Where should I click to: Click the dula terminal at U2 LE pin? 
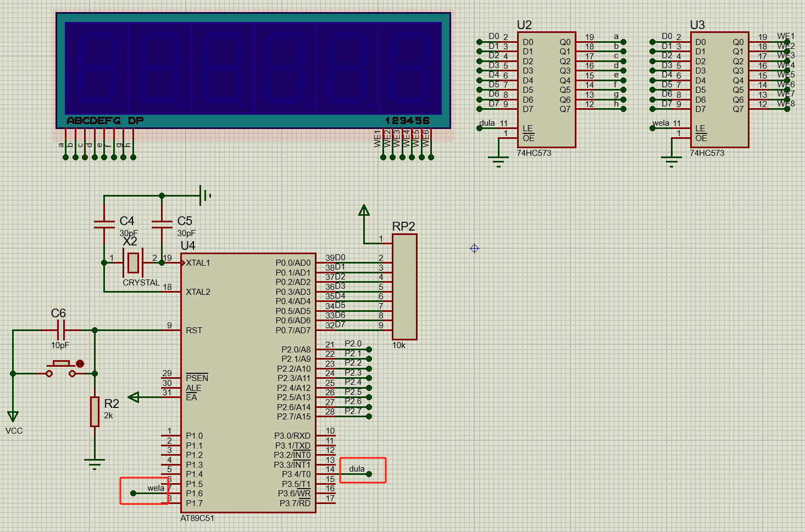479,128
